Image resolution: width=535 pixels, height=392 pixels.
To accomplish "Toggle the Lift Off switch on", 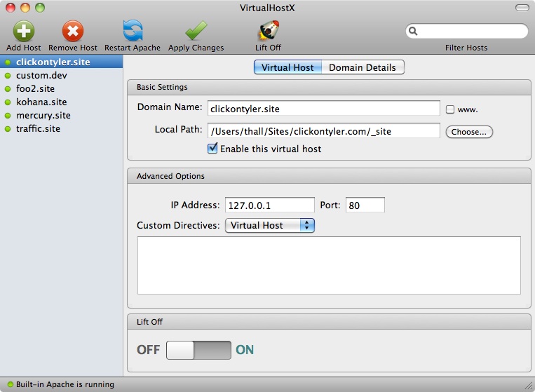I will [198, 350].
